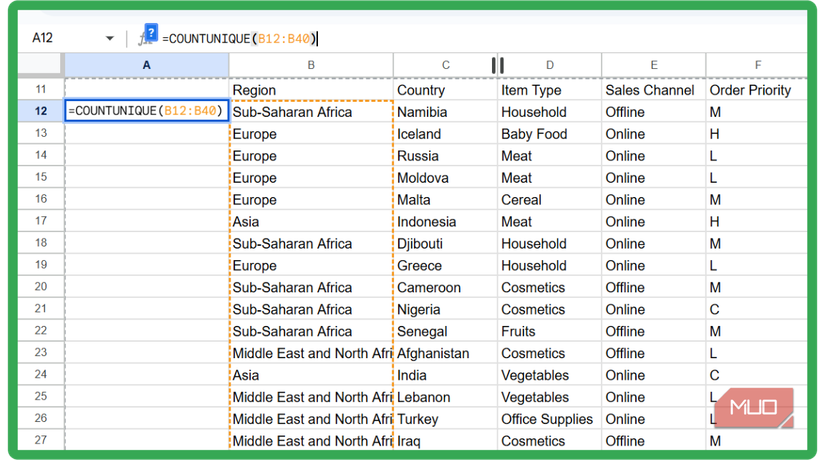Click the Order Priority header cell
This screenshot has width=825, height=460.
click(756, 90)
